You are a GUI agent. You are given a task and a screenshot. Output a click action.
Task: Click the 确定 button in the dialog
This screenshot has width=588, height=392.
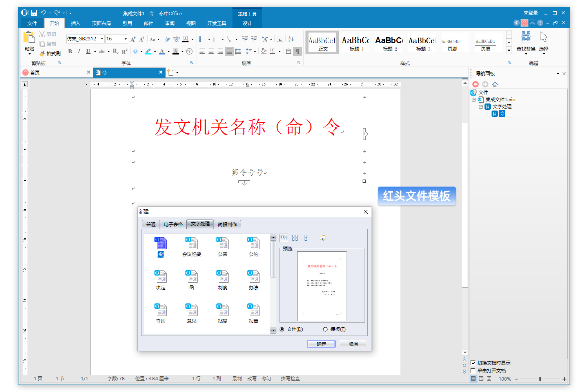tap(321, 344)
